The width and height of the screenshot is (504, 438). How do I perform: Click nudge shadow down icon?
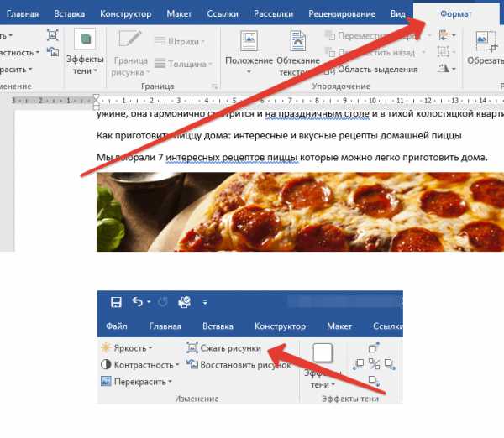374,381
